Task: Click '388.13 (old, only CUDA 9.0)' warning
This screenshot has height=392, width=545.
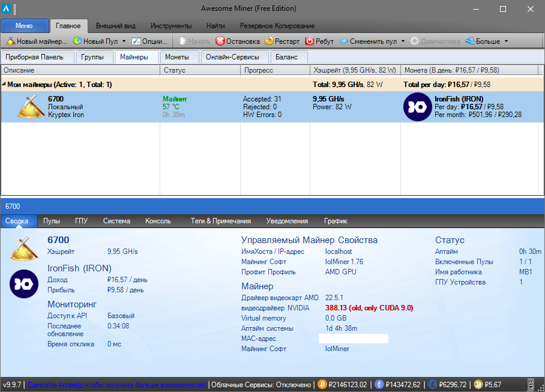Action: [x=369, y=308]
